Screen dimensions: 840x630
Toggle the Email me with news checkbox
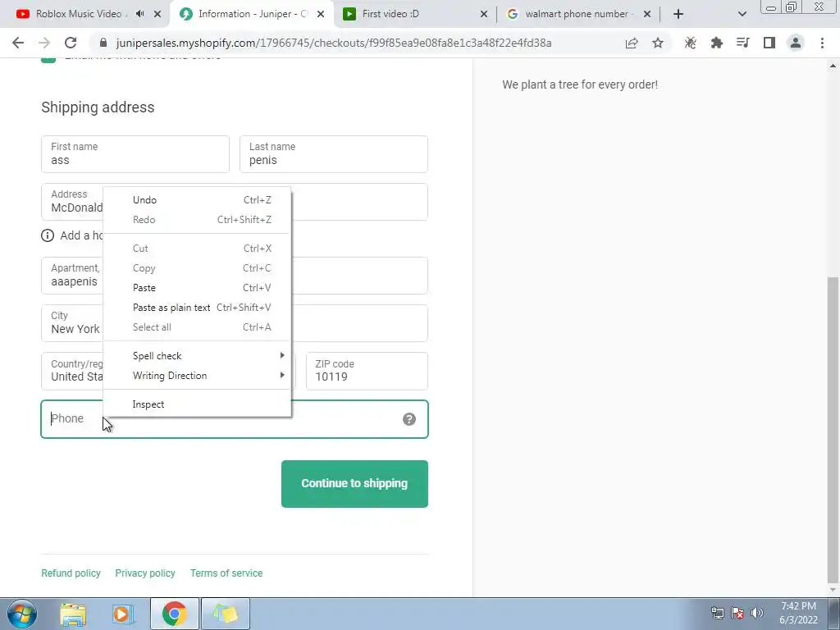click(x=48, y=60)
